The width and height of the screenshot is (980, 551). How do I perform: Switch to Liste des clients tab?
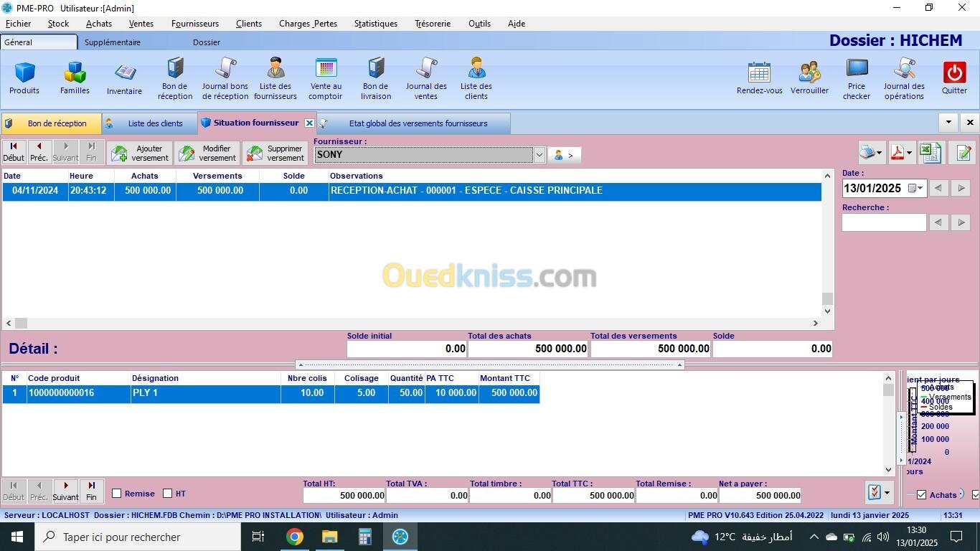149,123
